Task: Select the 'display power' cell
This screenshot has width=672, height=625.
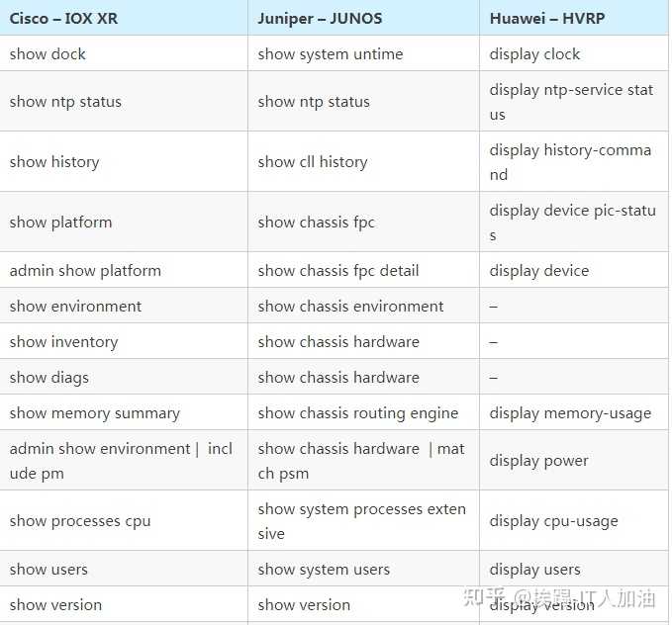Action: [x=574, y=461]
